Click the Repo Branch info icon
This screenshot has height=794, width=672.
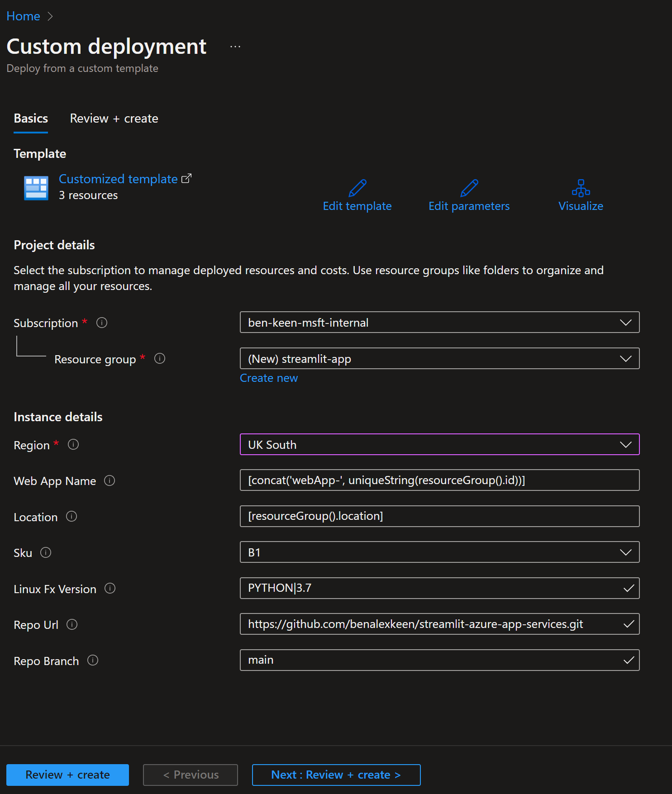pos(93,661)
